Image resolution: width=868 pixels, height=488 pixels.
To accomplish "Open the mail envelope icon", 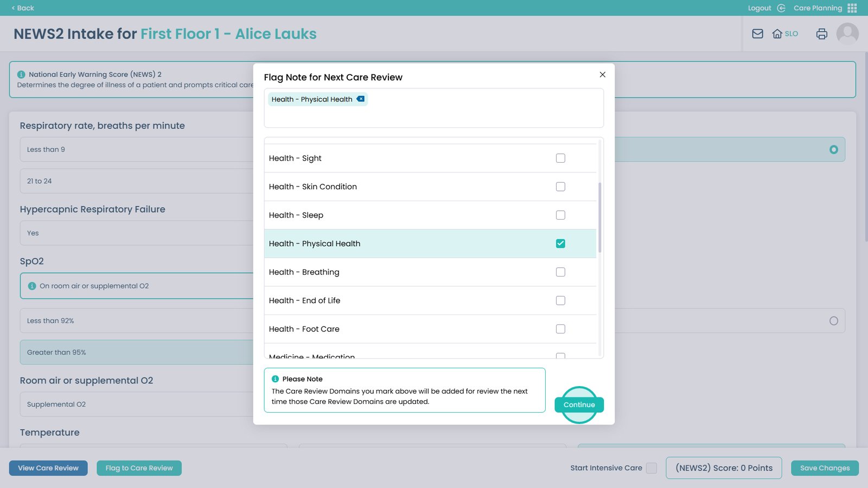I will 757,34.
